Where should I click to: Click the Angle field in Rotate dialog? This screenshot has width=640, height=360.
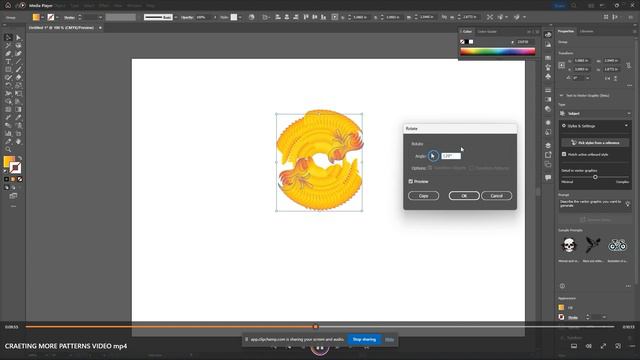click(x=451, y=156)
